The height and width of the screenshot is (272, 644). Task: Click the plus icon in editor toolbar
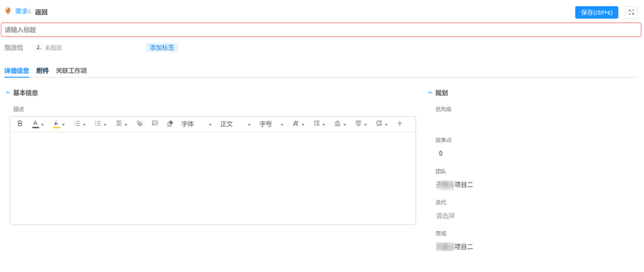coord(400,123)
